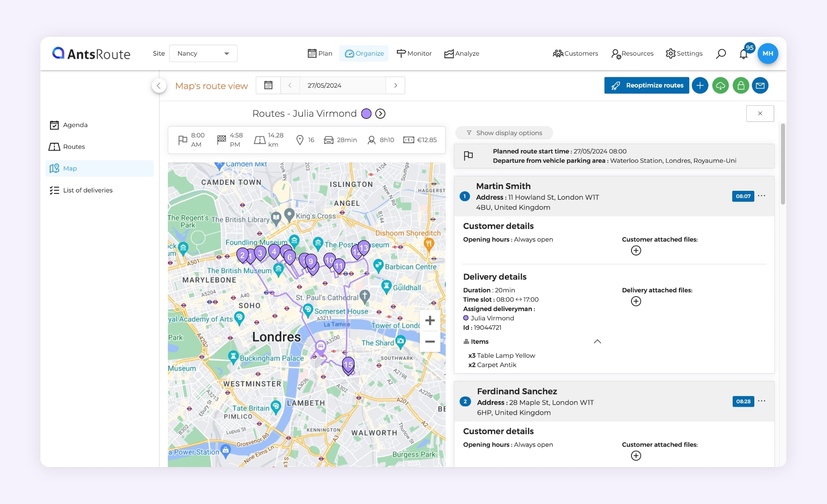Screen dimensions: 827x504
Task: Open the calendar date picker icon
Action: [x=268, y=85]
